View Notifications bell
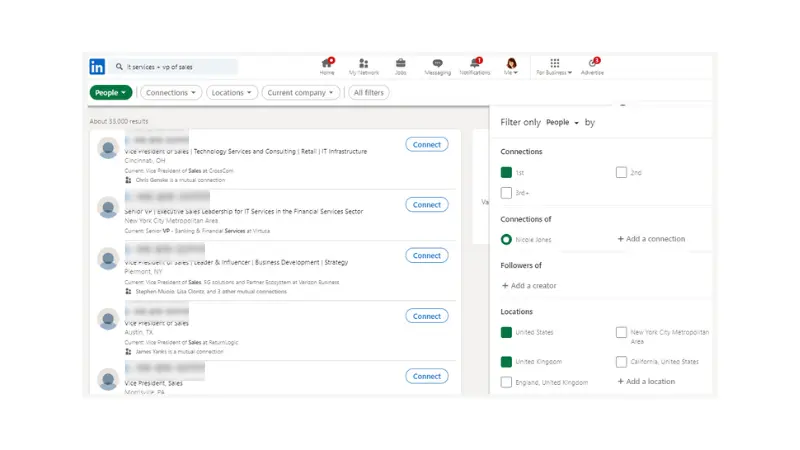Viewport: 800px width, 450px height. click(475, 66)
